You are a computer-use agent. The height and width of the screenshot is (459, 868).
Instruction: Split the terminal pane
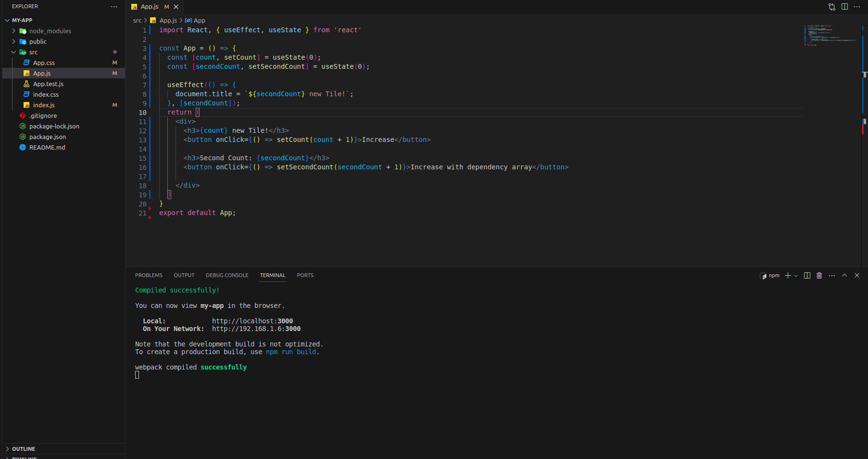point(807,276)
